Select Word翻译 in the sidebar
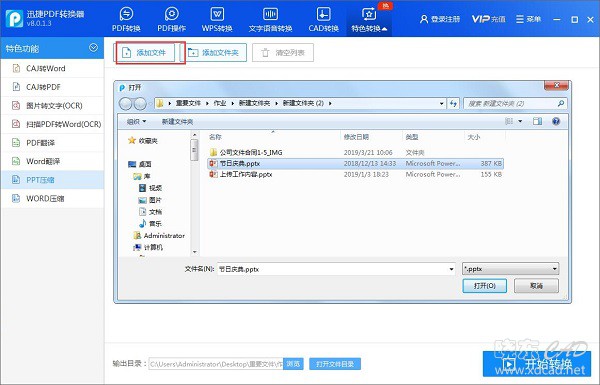This screenshot has height=385, width=600. tap(52, 161)
